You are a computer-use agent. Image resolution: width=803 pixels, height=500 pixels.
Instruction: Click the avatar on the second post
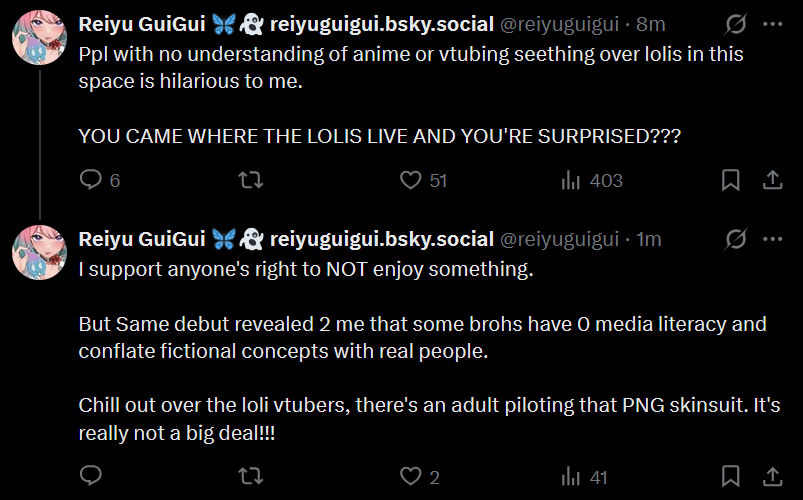39,251
